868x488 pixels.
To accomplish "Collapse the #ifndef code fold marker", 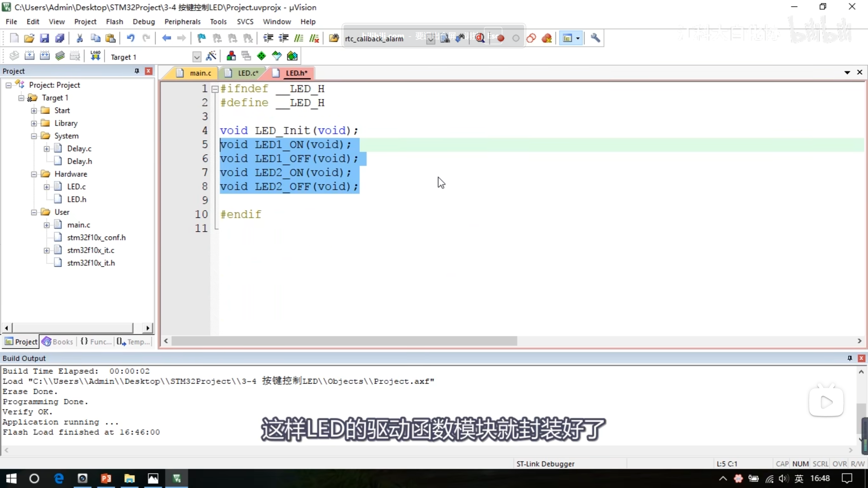I will [215, 89].
